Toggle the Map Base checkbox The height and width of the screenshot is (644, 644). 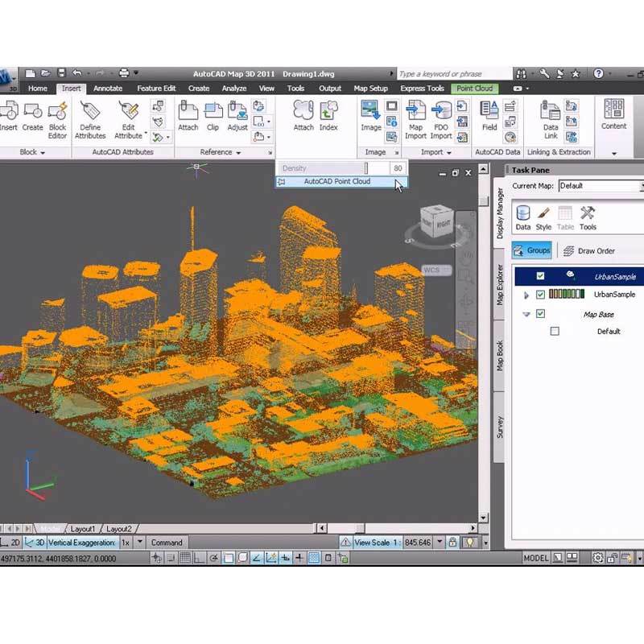click(540, 314)
